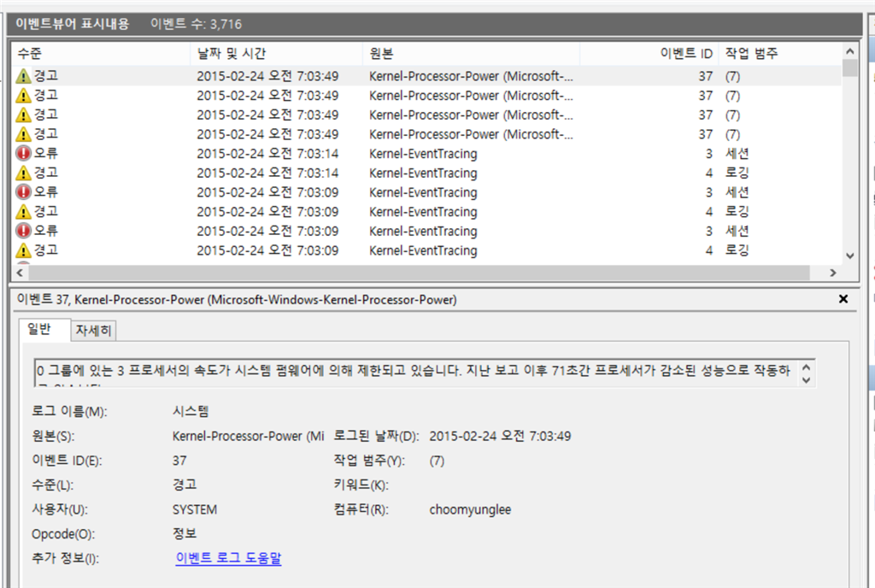Click the X icon to close the event details pane
This screenshot has height=588, width=875.
pyautogui.click(x=843, y=299)
